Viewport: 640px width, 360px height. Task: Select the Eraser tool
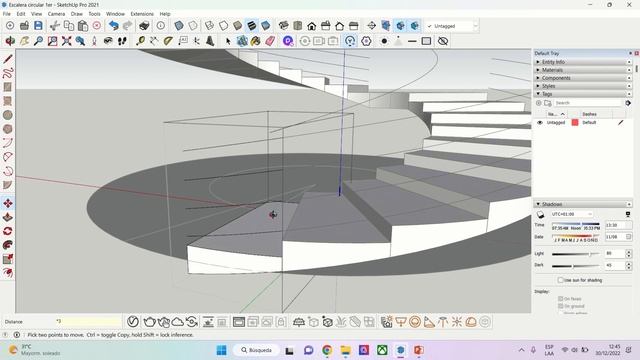pyautogui.click(x=270, y=41)
